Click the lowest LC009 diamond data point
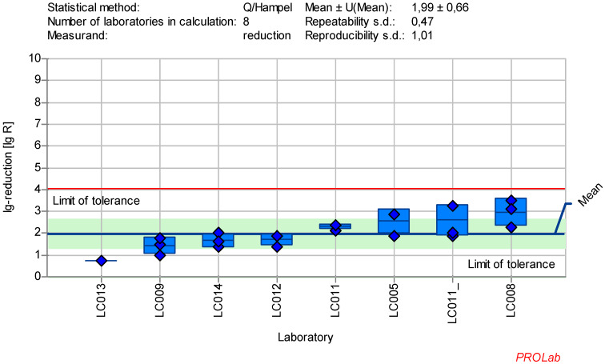The height and width of the screenshot is (364, 605). point(160,255)
